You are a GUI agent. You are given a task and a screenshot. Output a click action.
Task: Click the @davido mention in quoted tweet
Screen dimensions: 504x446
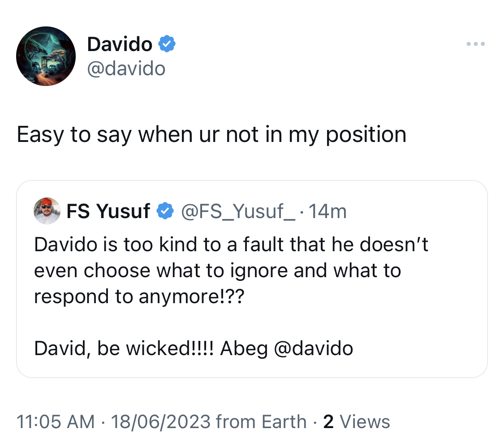pyautogui.click(x=314, y=348)
